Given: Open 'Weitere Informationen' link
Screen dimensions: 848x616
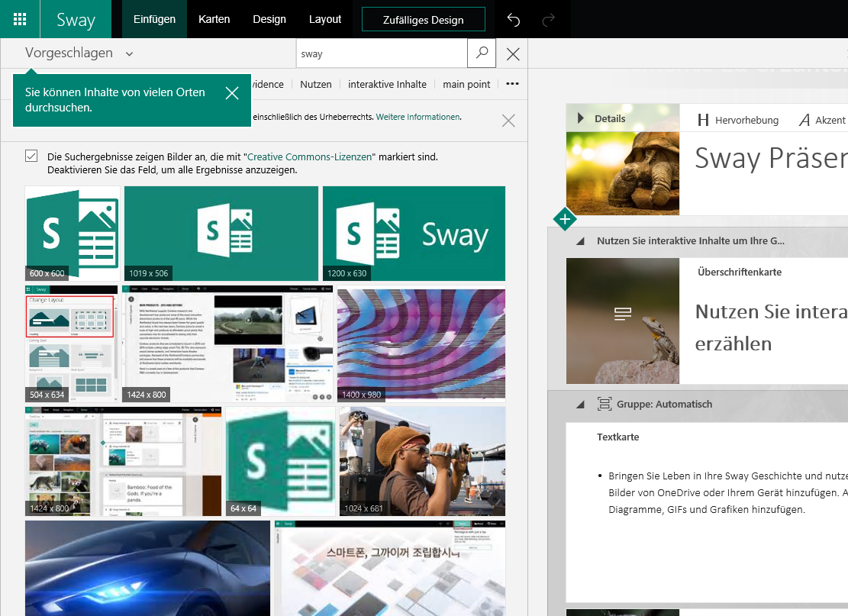Looking at the screenshot, I should coord(418,117).
